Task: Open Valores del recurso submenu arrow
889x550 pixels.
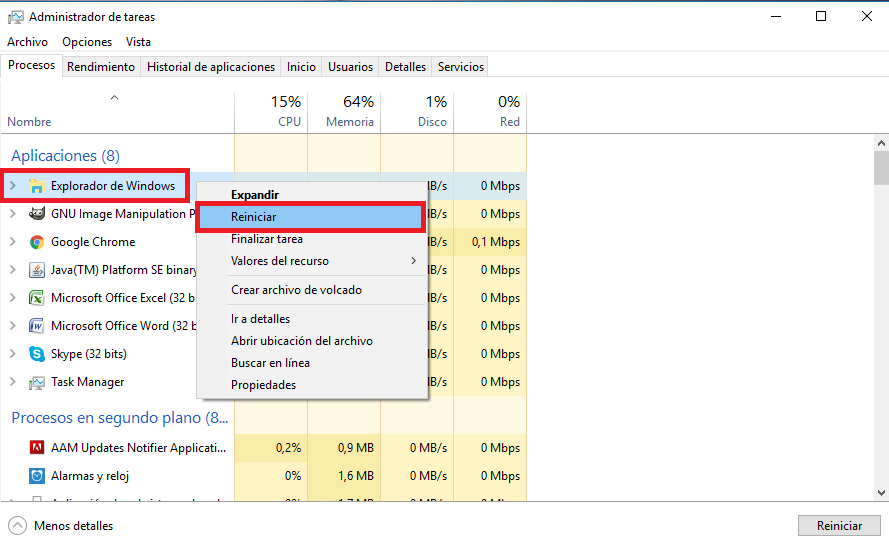Action: click(x=413, y=261)
